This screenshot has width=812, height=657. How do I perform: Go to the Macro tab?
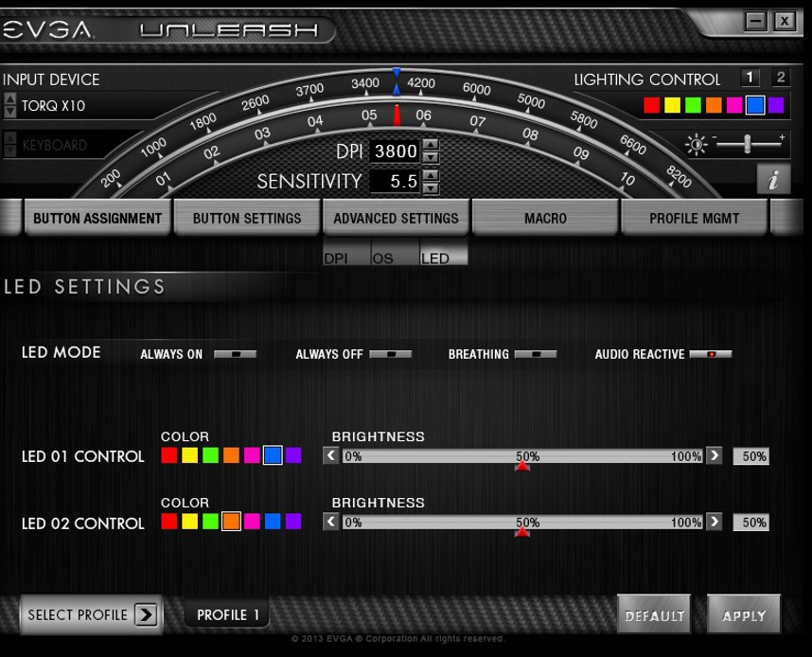[x=545, y=218]
